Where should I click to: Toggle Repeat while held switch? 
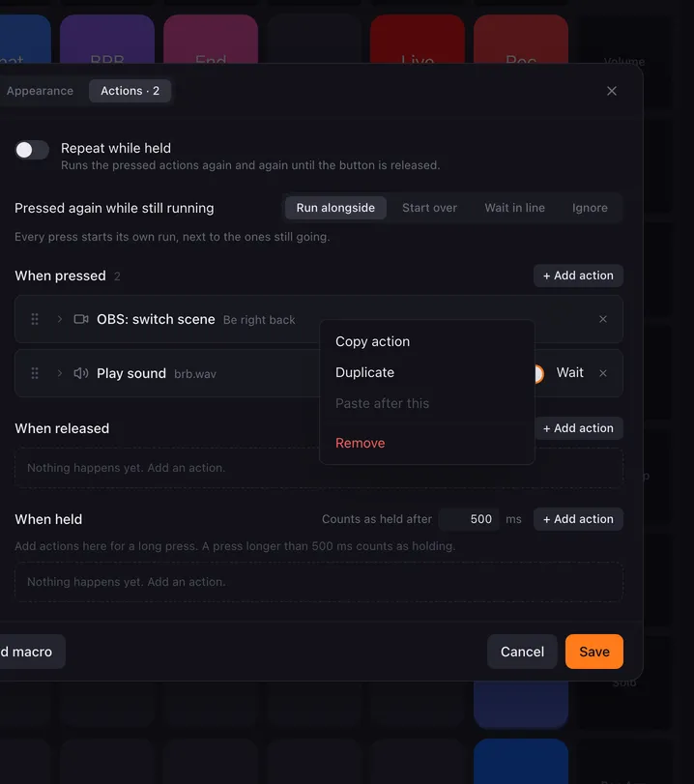(x=32, y=150)
